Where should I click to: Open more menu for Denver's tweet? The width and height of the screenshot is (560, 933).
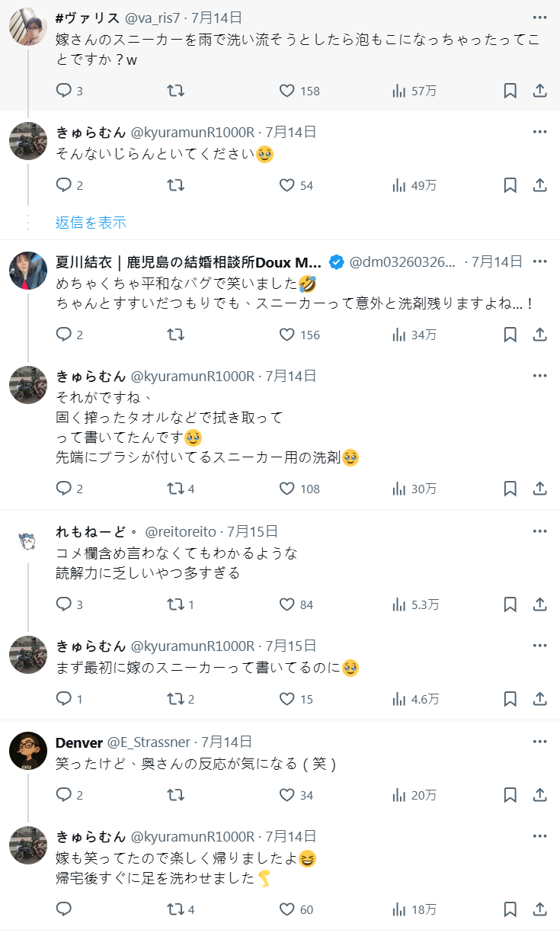pyautogui.click(x=539, y=742)
